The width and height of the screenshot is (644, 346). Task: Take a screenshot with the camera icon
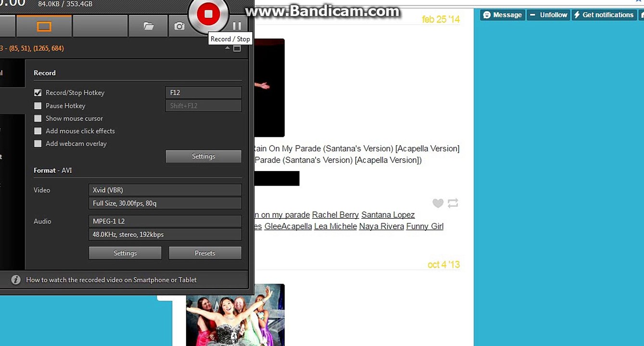[179, 26]
